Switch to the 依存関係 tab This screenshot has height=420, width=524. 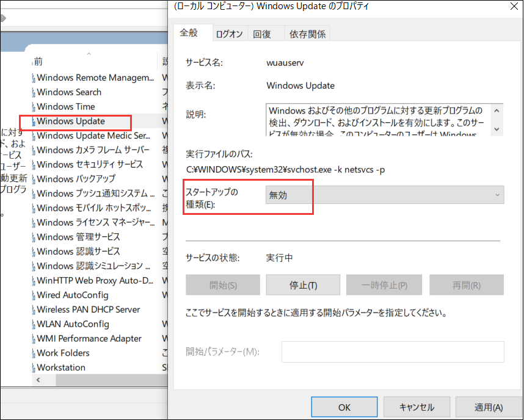click(x=307, y=34)
